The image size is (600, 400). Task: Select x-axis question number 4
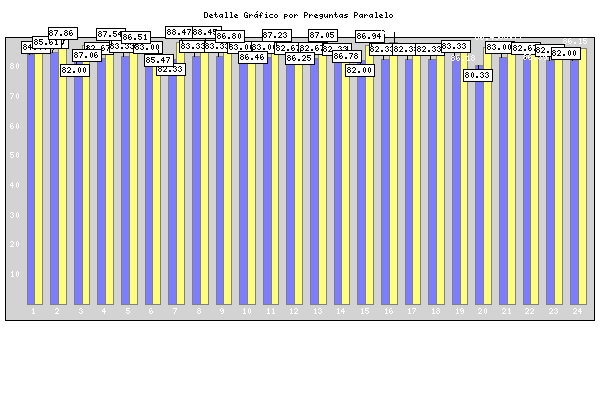tap(104, 311)
